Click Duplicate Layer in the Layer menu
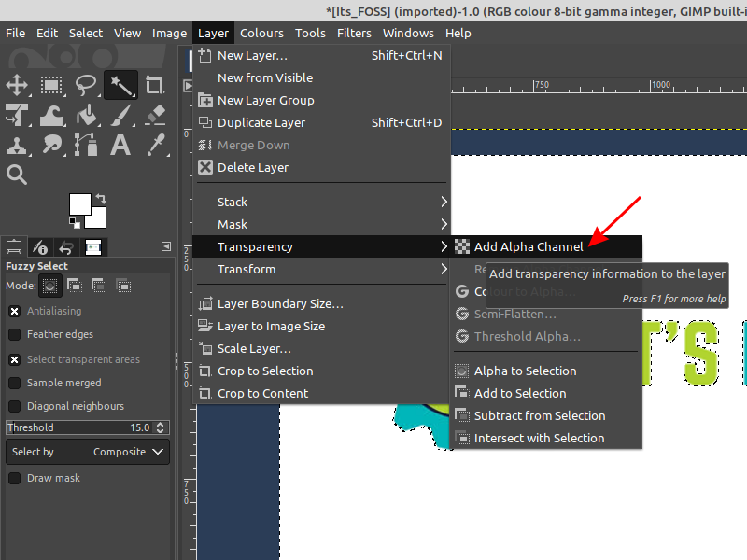The image size is (747, 560). coord(271,122)
